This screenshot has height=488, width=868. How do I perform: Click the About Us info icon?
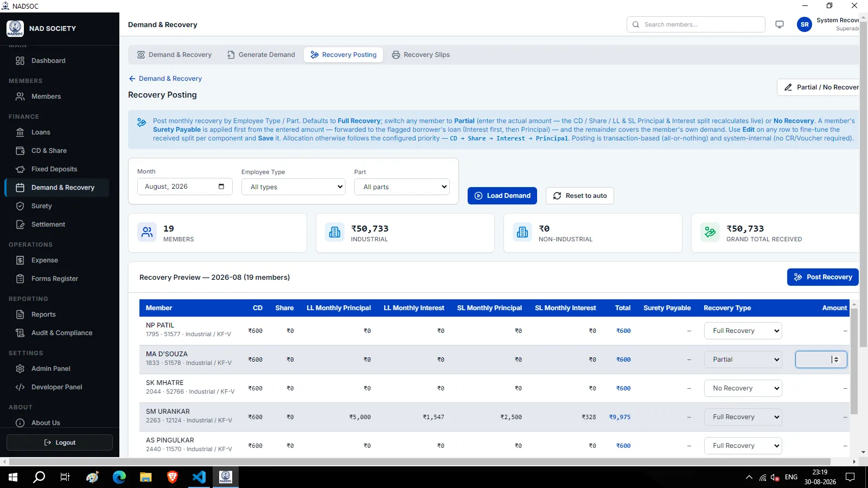pyautogui.click(x=20, y=423)
